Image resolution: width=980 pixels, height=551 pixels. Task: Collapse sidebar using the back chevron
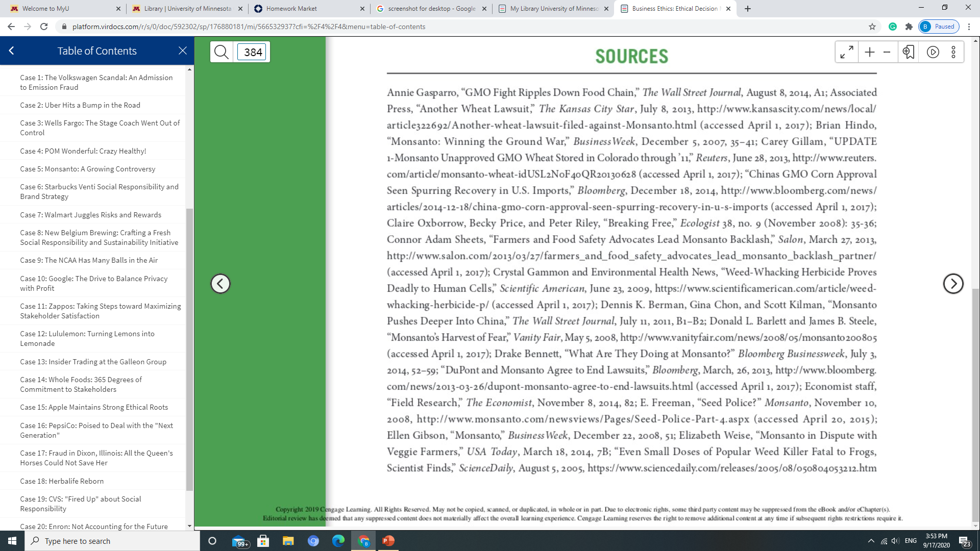click(x=11, y=51)
